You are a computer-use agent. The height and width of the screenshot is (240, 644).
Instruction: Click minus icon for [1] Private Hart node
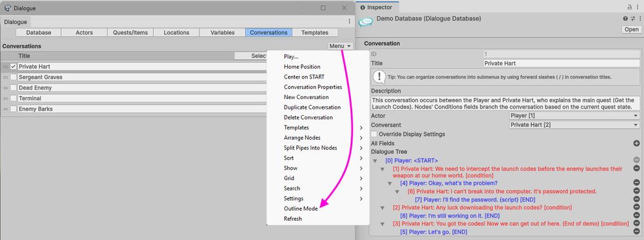click(x=637, y=168)
